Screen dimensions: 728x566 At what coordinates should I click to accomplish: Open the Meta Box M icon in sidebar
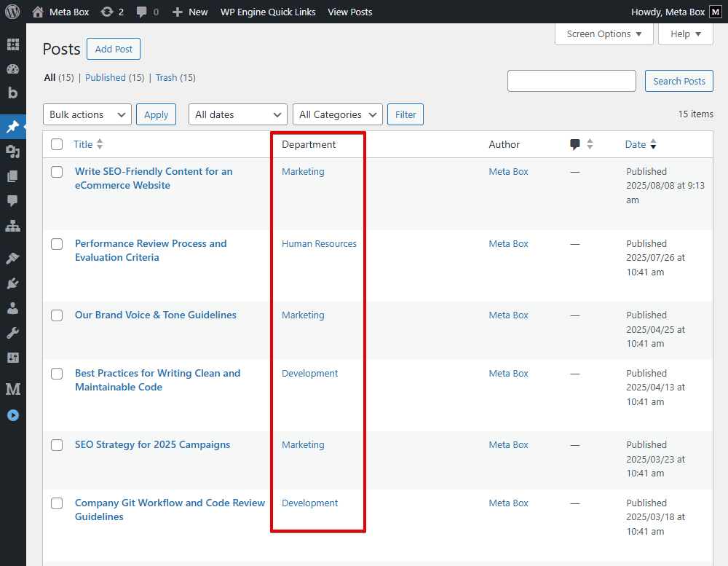pyautogui.click(x=13, y=389)
